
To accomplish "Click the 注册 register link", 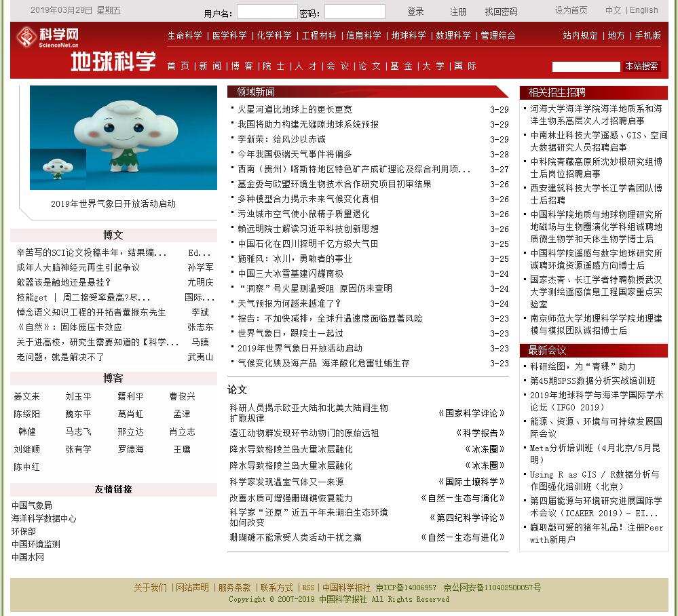I will [x=458, y=12].
